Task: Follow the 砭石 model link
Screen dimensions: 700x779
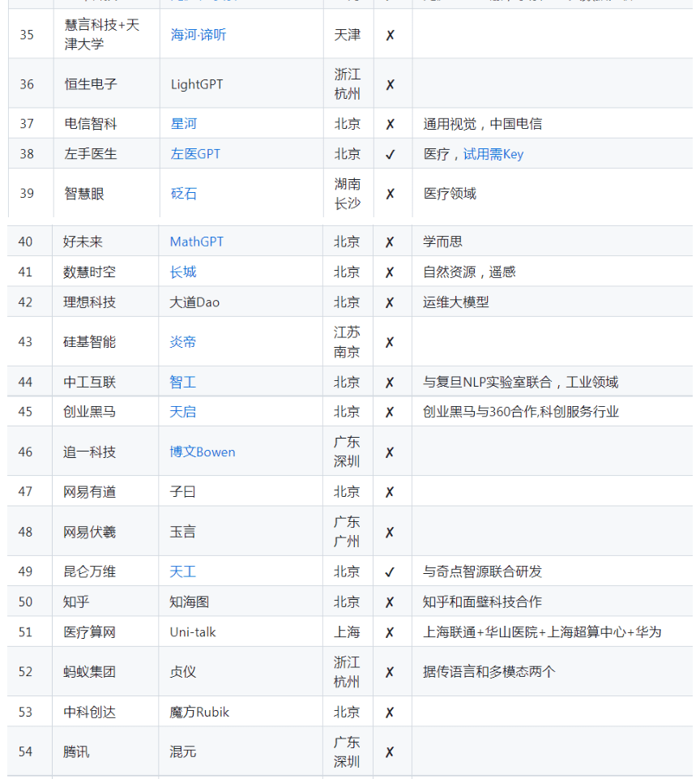Action: (184, 194)
